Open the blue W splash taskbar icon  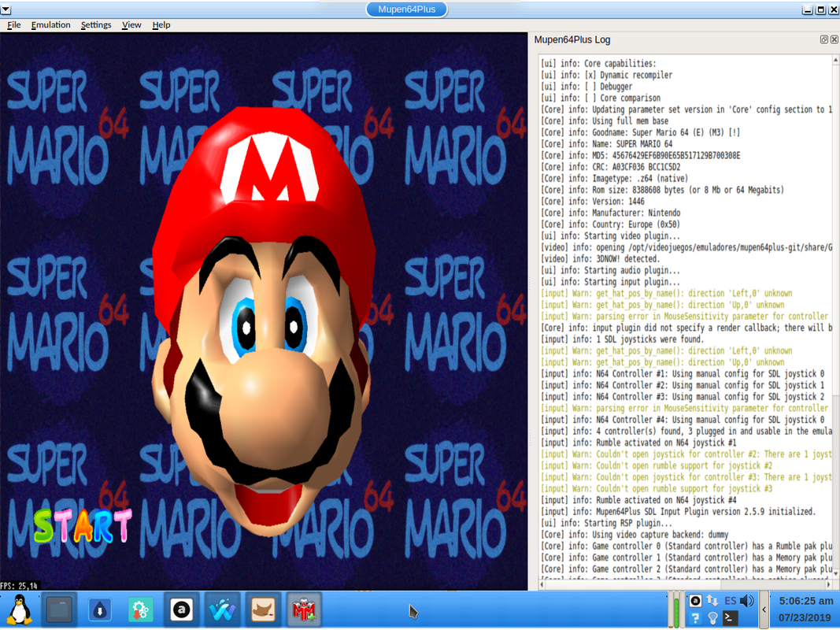click(x=222, y=610)
